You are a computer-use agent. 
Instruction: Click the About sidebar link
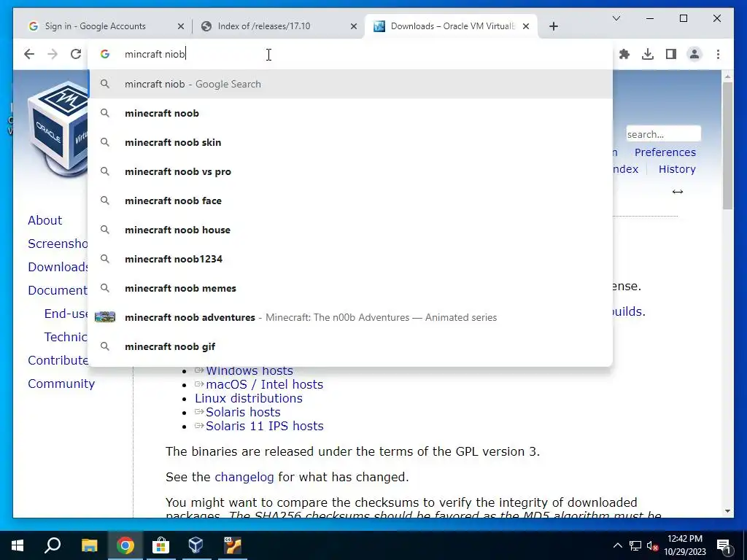click(x=44, y=220)
